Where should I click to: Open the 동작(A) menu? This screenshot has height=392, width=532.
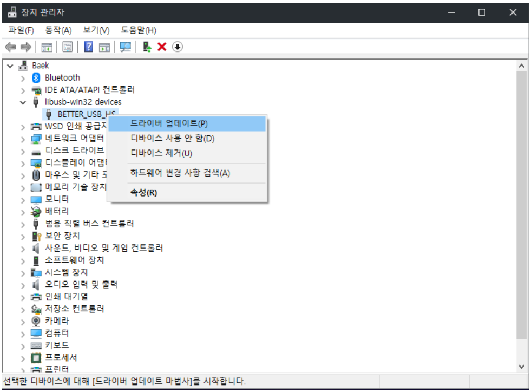pyautogui.click(x=58, y=30)
